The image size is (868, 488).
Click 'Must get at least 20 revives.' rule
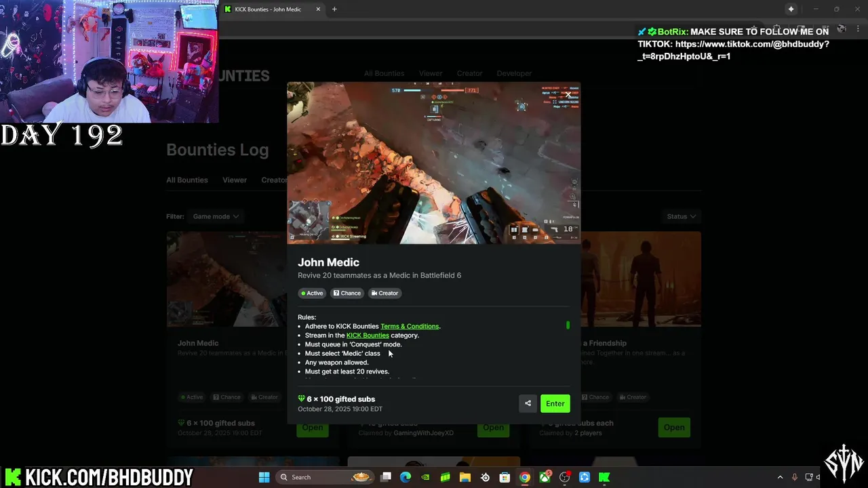pyautogui.click(x=347, y=371)
